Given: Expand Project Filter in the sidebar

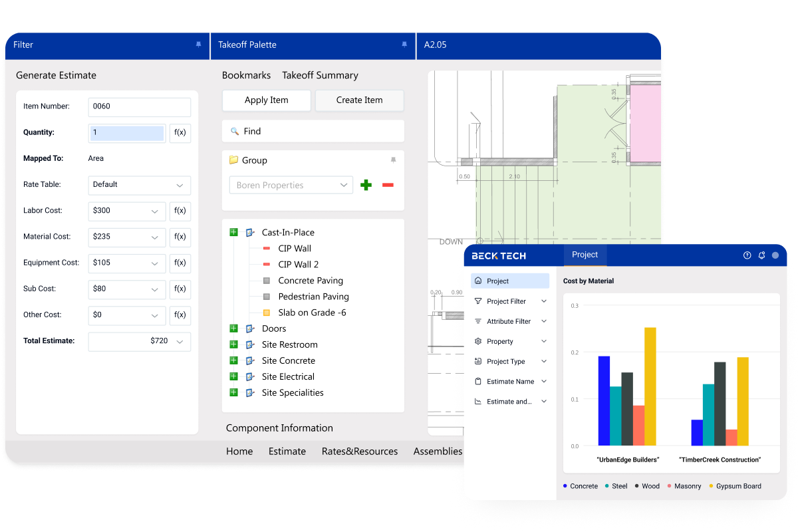Looking at the screenshot, I should point(544,301).
